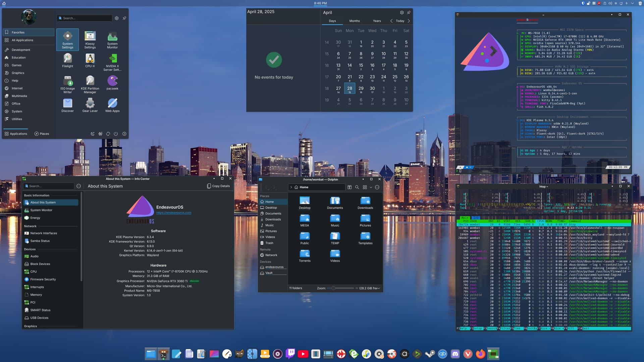Open Multimedia category in launcher
Image resolution: width=644 pixels, height=362 pixels.
(29, 96)
